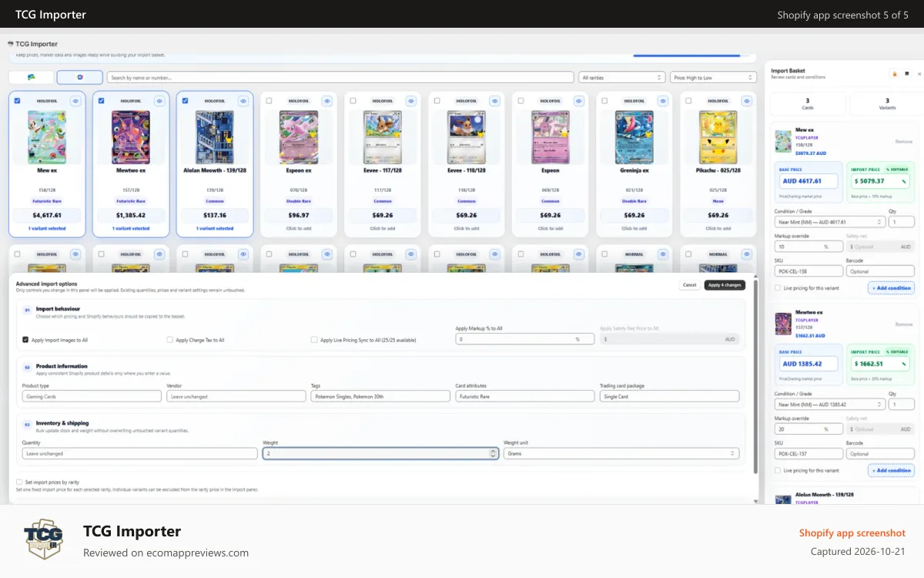Click eye icon on Eevee 117/128 card
The width and height of the screenshot is (924, 578).
(411, 101)
